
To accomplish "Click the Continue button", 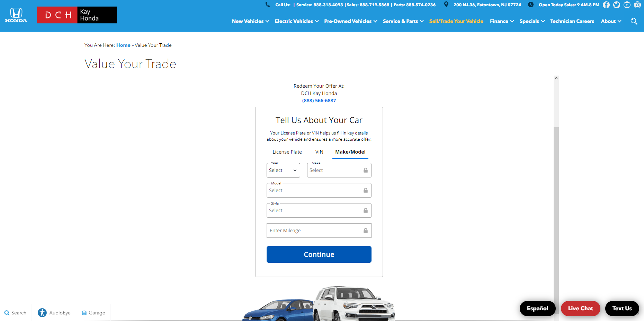I will (319, 254).
